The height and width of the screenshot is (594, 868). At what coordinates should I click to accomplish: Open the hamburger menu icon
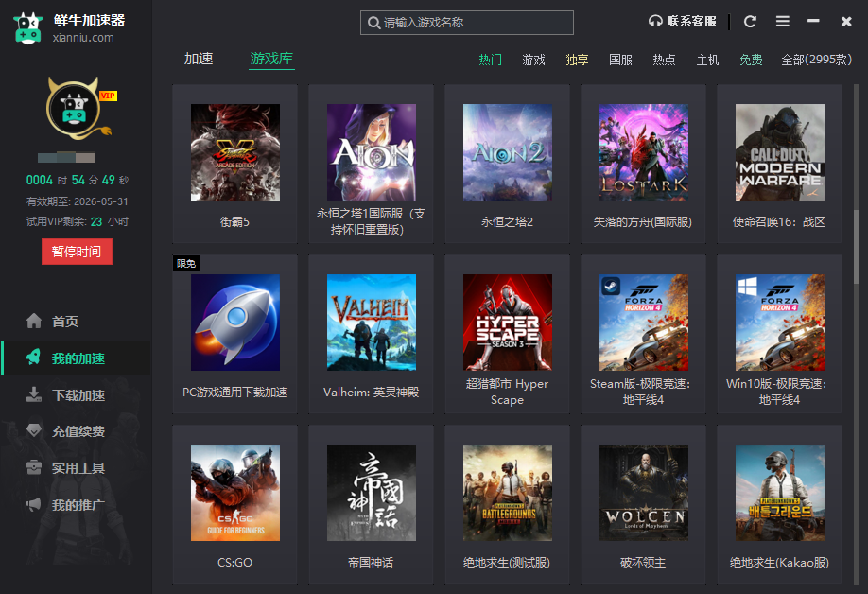(x=783, y=21)
